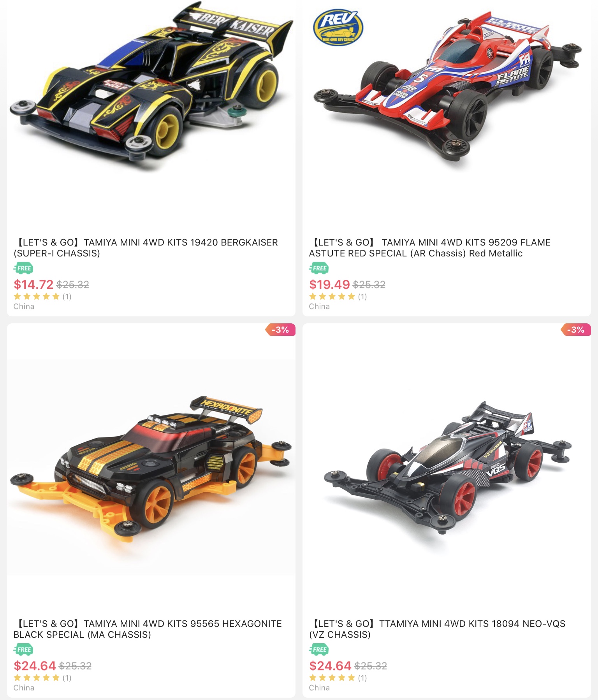
Task: Click the -3% discount badge on Neo-VQS
Action: tap(576, 330)
